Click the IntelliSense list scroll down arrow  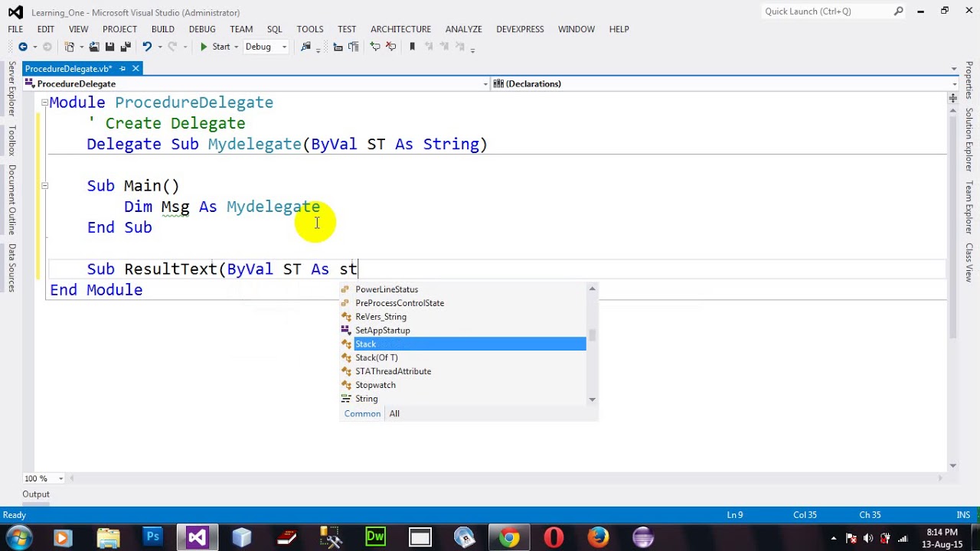click(592, 399)
